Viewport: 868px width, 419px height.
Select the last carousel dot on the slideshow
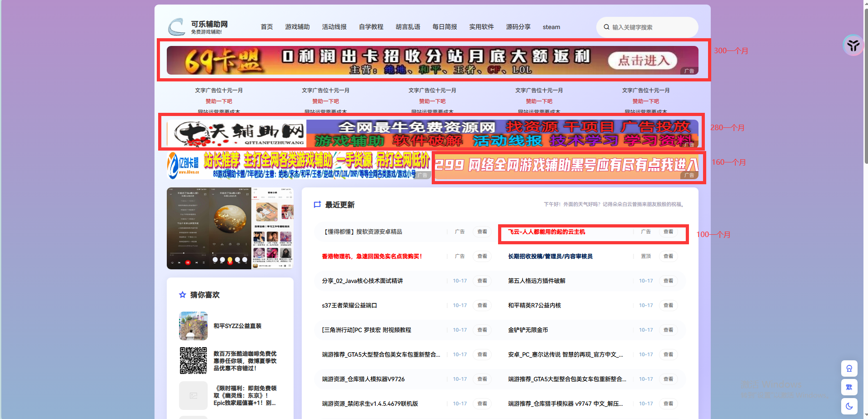click(244, 260)
